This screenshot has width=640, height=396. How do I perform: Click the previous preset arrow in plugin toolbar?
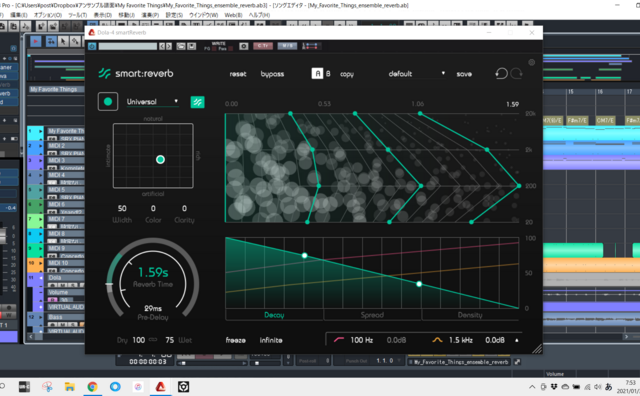[162, 46]
